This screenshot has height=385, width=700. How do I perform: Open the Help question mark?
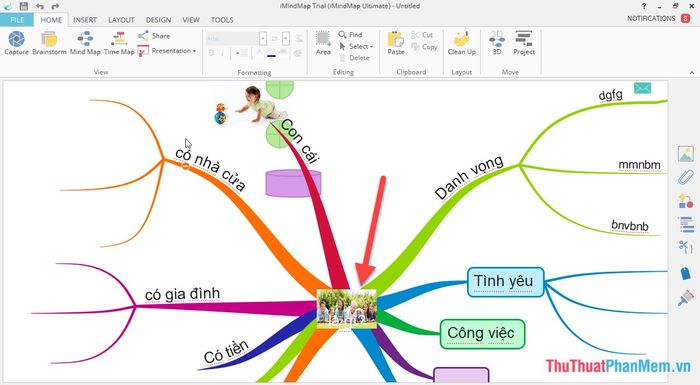tap(644, 6)
